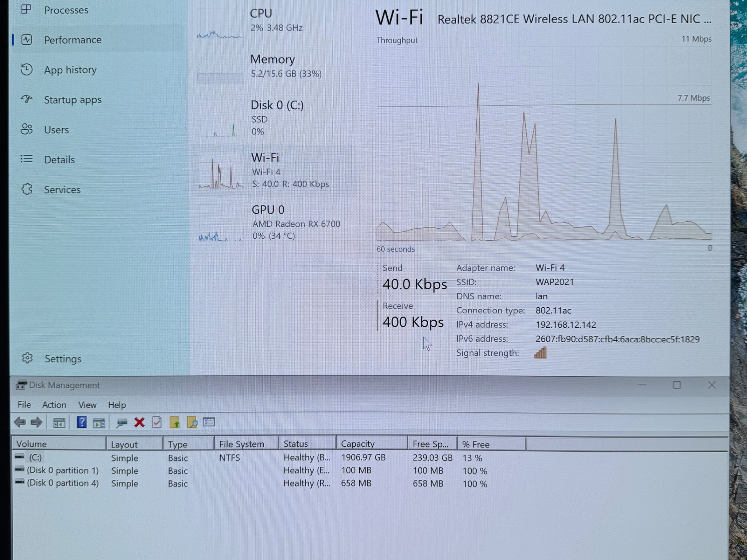Toggle Show/Hide Console Tree in Disk Management

pyautogui.click(x=59, y=422)
